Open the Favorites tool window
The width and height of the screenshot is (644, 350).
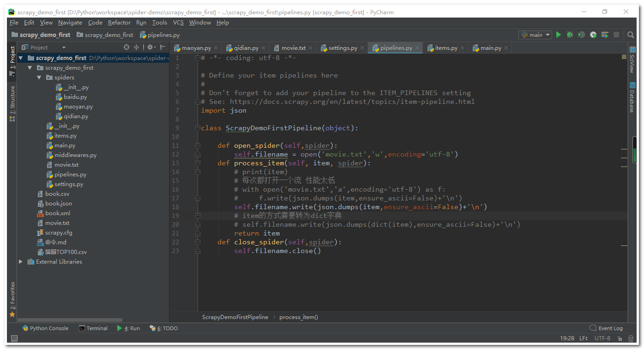[x=12, y=299]
